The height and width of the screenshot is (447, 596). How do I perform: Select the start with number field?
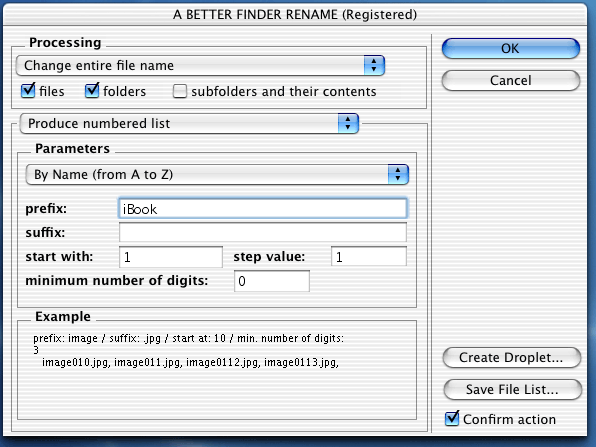pos(171,257)
